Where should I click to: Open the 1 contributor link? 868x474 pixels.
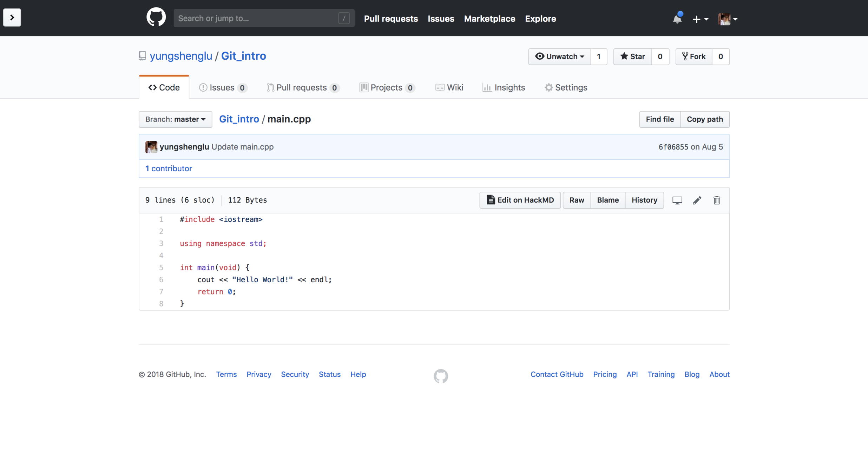169,169
